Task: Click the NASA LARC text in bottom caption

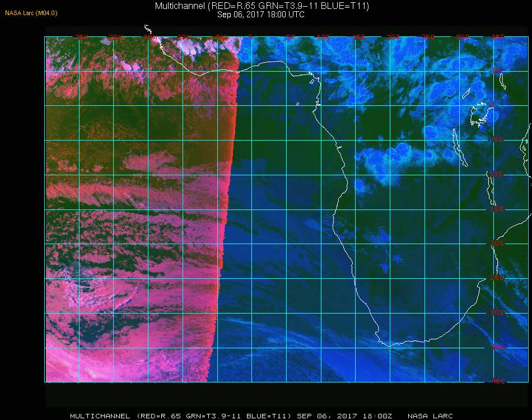Action: click(430, 416)
